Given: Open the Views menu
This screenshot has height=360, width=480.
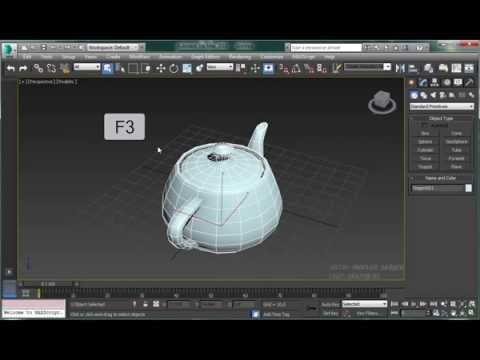Looking at the screenshot, I should 91,57.
